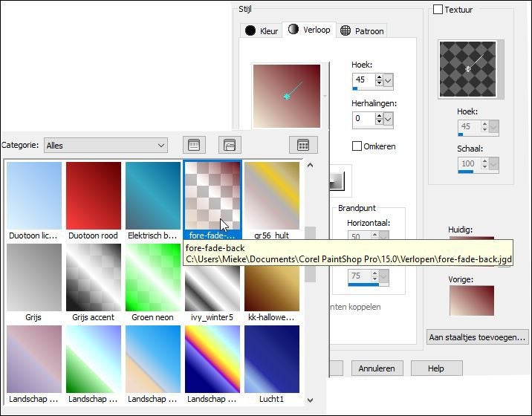The image size is (532, 416).
Task: Choose the Lucht1 gradient swatch
Action: [x=272, y=359]
